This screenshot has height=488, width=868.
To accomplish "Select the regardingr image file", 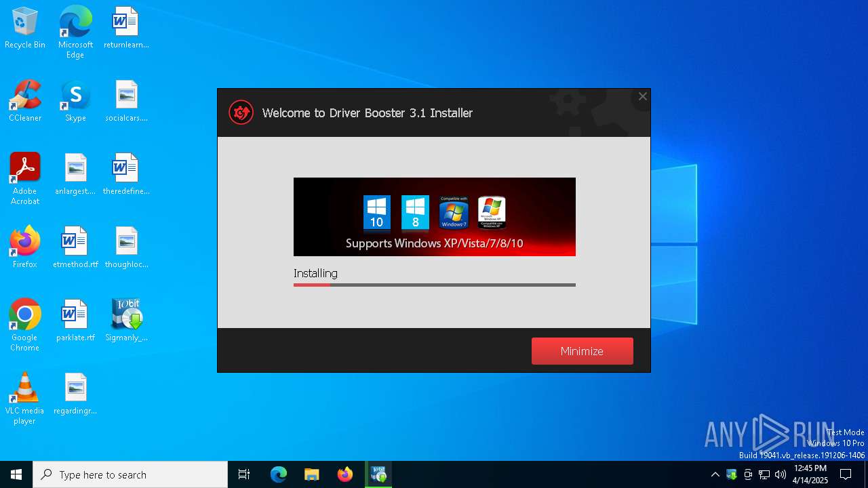I will (75, 394).
